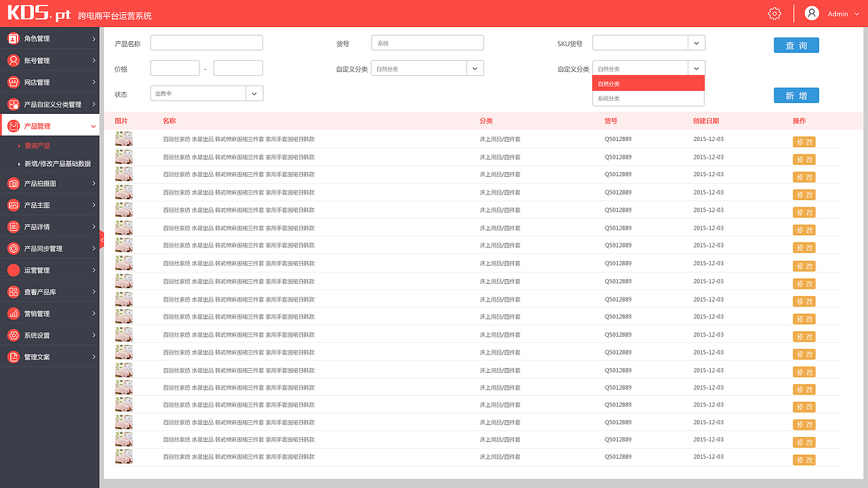Click the 跨电商平台运营系统 title text
868x488 pixels.
coord(115,16)
